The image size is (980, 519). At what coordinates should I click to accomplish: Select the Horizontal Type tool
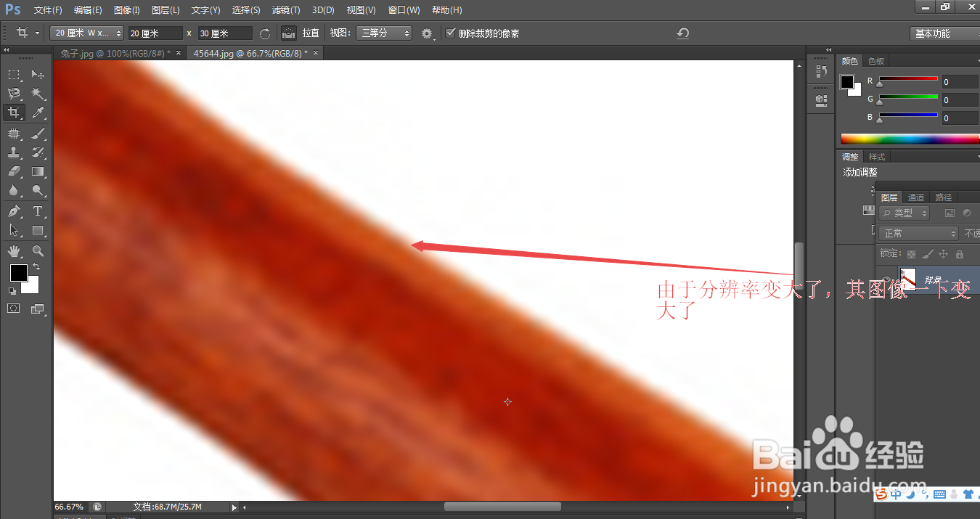pyautogui.click(x=38, y=211)
